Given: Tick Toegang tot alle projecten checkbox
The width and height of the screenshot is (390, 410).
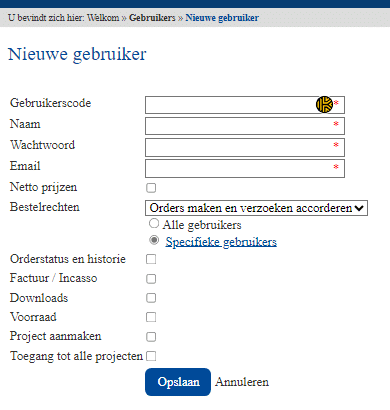Looking at the screenshot, I should pyautogui.click(x=151, y=356).
